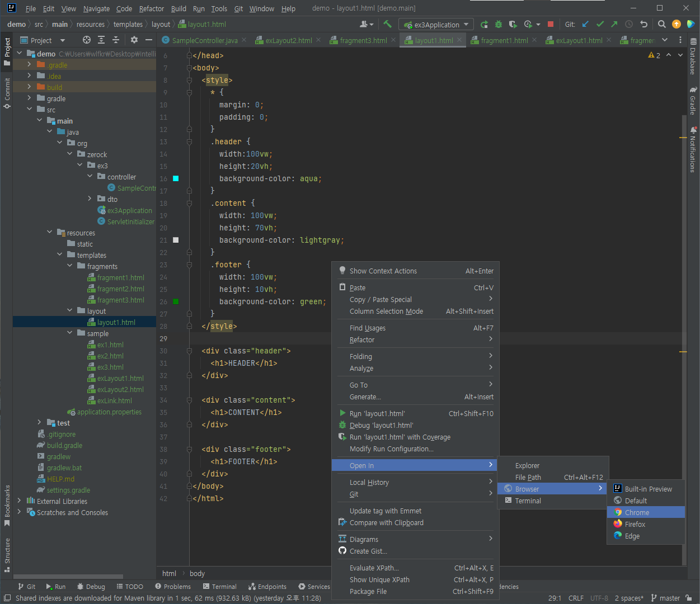Close the layout1.html editor tab
700x604 pixels.
pos(459,40)
